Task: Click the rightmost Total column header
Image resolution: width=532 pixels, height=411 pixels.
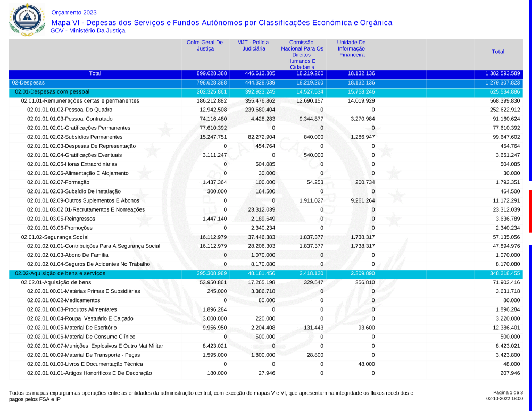Action: coord(498,52)
